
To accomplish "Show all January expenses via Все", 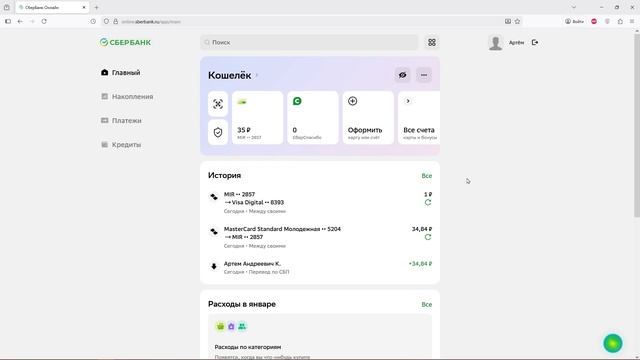I will (x=427, y=304).
